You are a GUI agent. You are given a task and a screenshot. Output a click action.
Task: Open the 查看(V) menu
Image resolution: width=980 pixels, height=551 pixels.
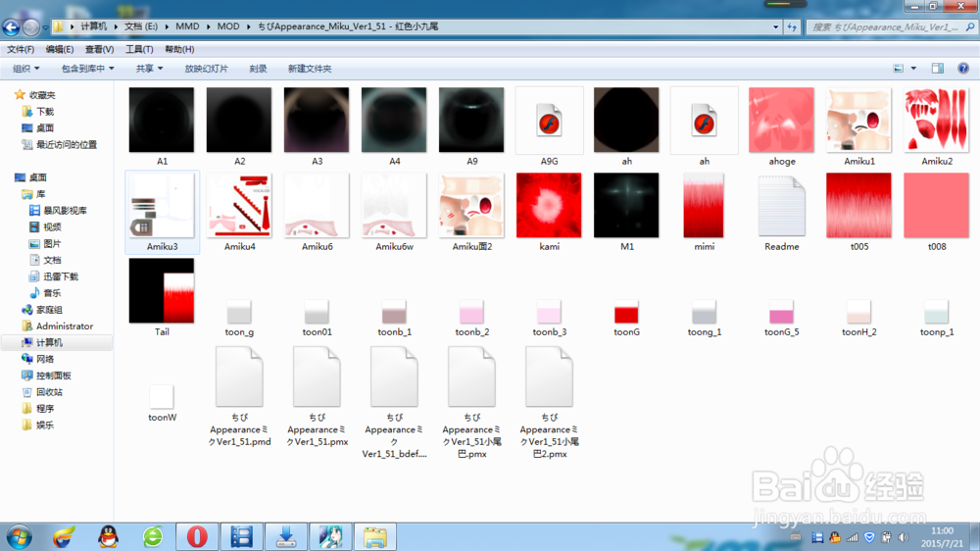click(x=99, y=49)
